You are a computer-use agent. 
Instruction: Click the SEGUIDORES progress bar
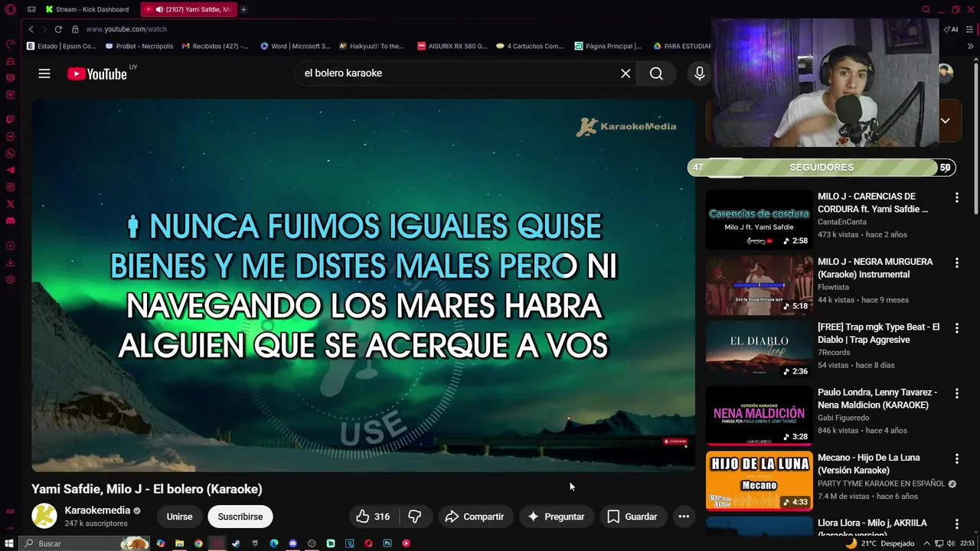tap(822, 168)
